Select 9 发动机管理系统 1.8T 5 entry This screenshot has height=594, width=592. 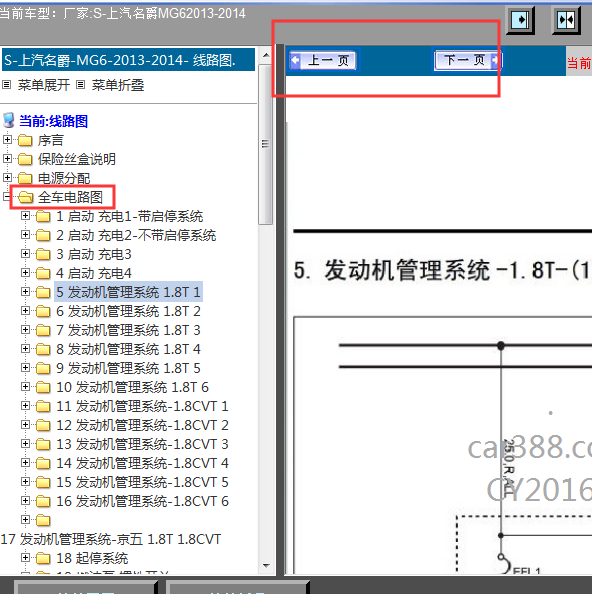(128, 368)
